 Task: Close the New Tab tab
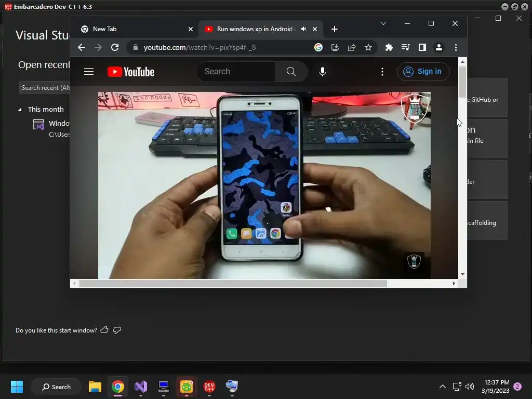point(191,29)
